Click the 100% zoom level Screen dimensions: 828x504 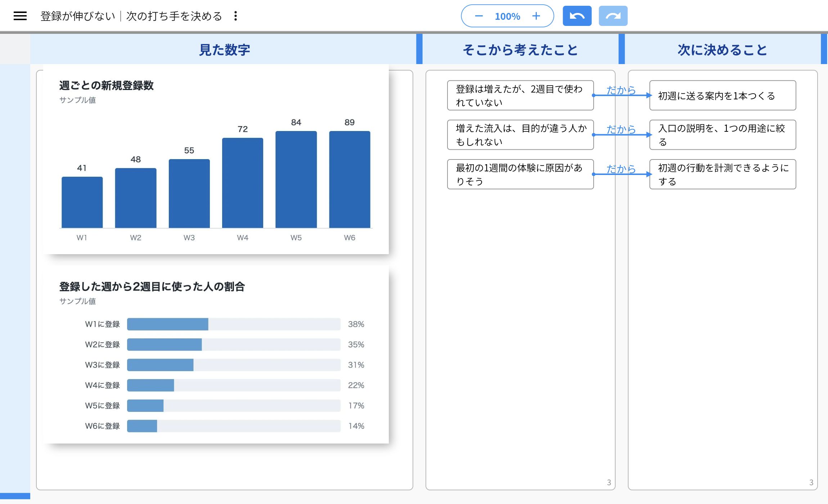tap(507, 16)
